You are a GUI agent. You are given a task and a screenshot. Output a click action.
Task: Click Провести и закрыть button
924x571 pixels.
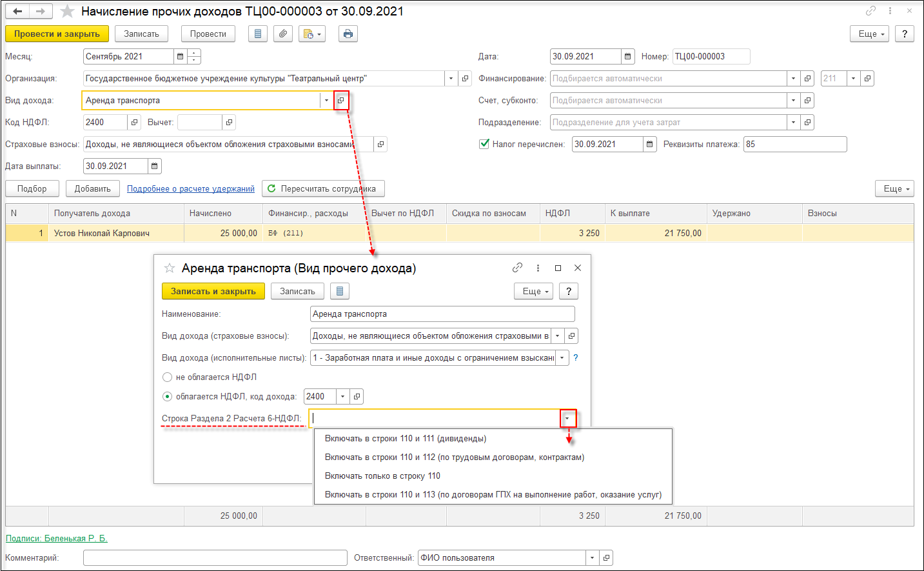click(57, 34)
